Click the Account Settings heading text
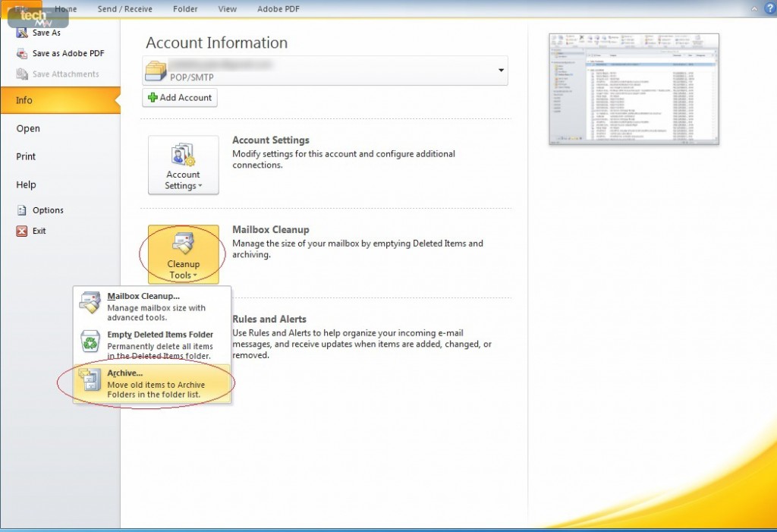 271,140
